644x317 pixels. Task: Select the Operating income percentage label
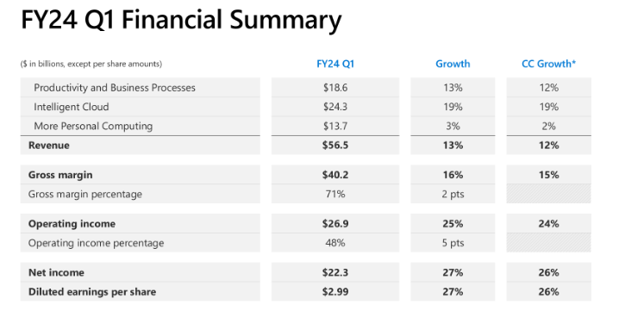(x=96, y=243)
